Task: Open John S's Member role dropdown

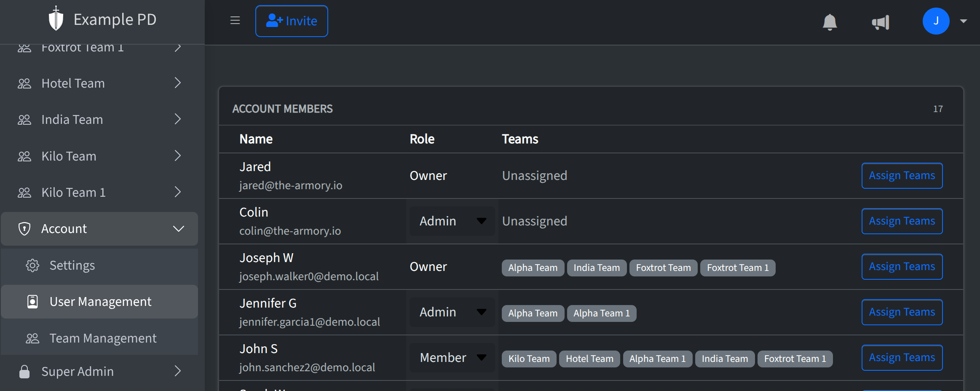Action: pos(451,357)
